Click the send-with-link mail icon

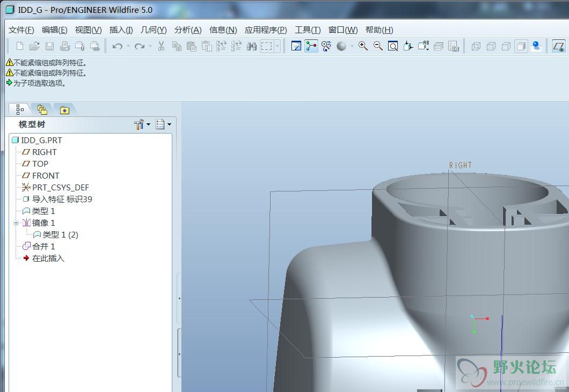94,46
